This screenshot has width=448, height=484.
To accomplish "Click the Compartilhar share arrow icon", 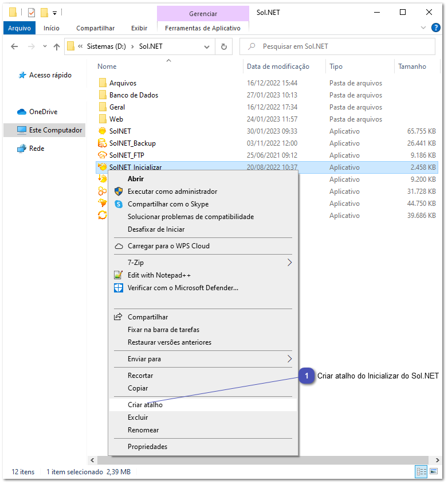I will pyautogui.click(x=118, y=317).
